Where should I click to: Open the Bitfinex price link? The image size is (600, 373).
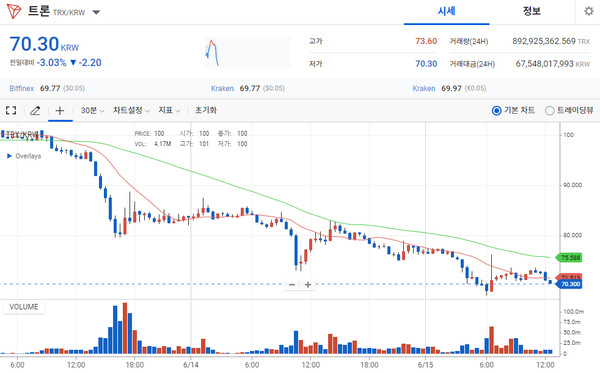click(x=21, y=88)
